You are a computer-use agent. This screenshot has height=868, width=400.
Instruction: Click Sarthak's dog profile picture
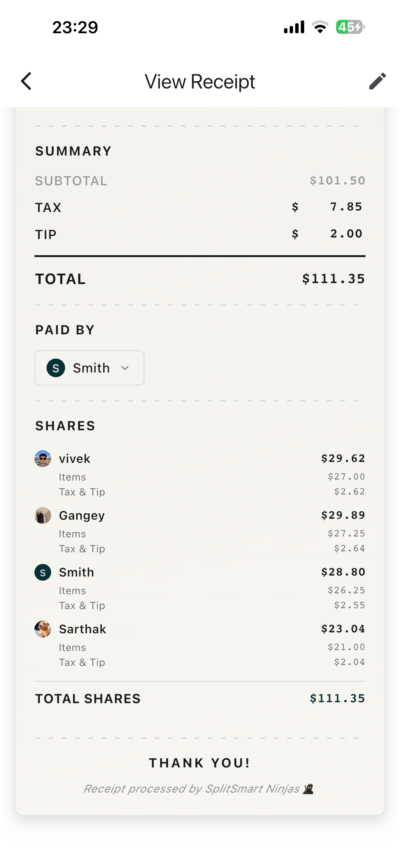(42, 628)
